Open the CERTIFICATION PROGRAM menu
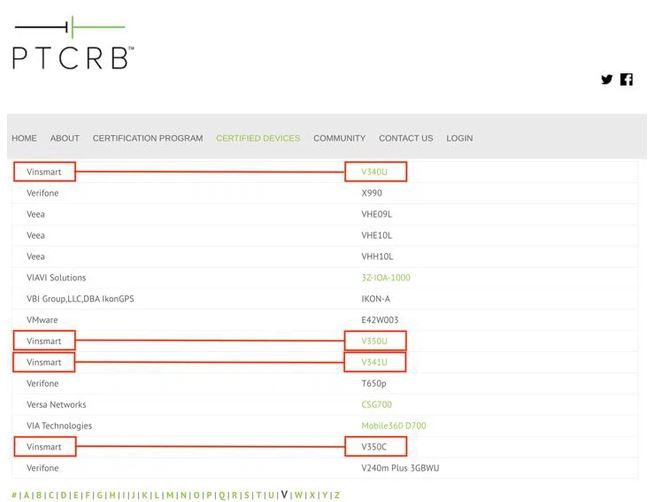Screen dimensions: 654x502 pyautogui.click(x=148, y=138)
